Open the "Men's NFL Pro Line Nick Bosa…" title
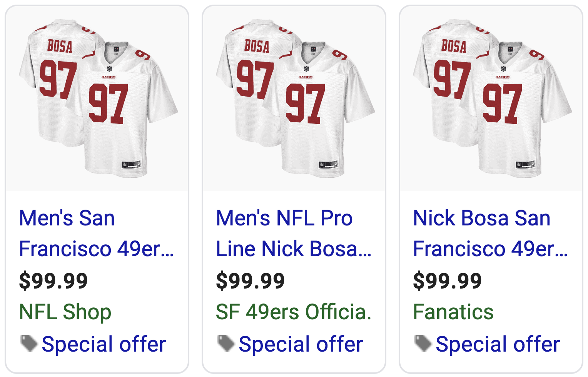This screenshot has height=377, width=588. [293, 233]
